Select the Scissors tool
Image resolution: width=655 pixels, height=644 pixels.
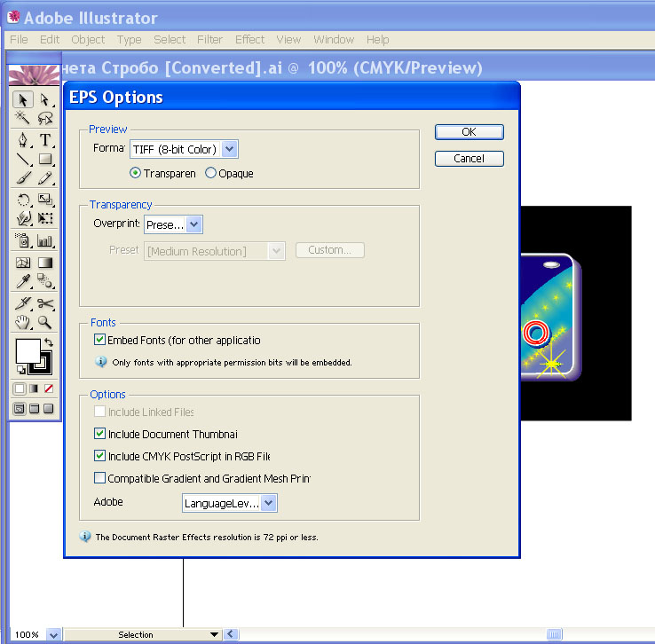(x=44, y=303)
